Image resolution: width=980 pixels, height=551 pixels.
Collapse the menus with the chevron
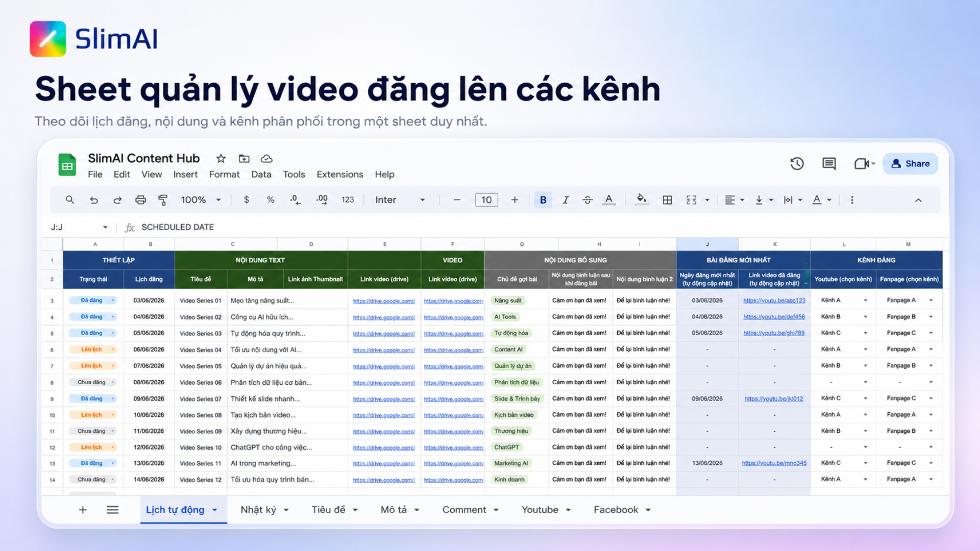click(x=918, y=200)
